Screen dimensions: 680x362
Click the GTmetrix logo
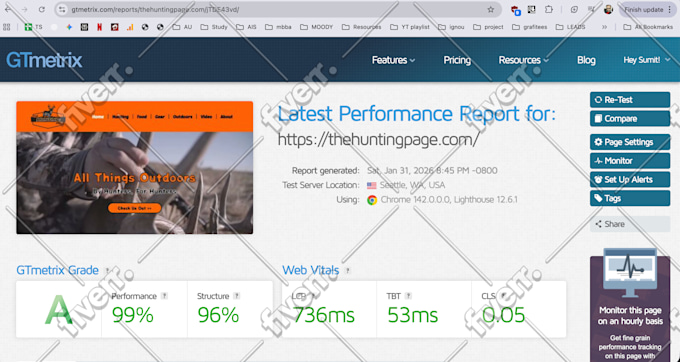tap(44, 60)
